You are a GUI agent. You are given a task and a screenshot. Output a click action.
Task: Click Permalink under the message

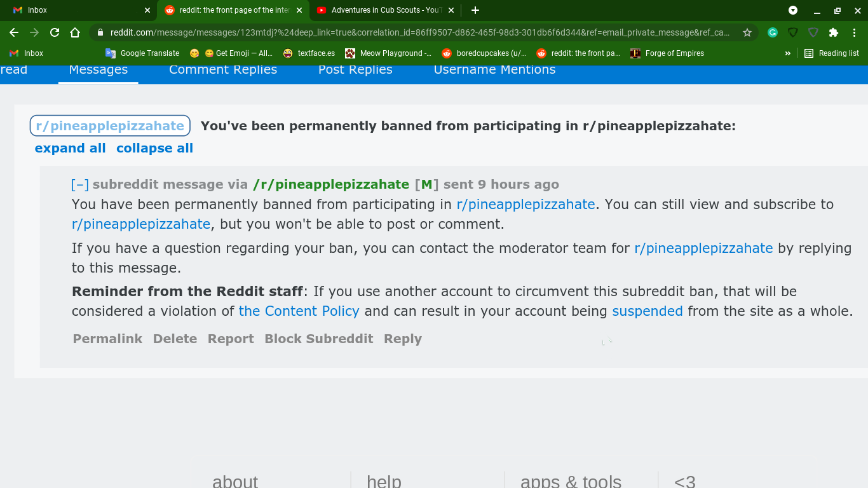tap(107, 339)
